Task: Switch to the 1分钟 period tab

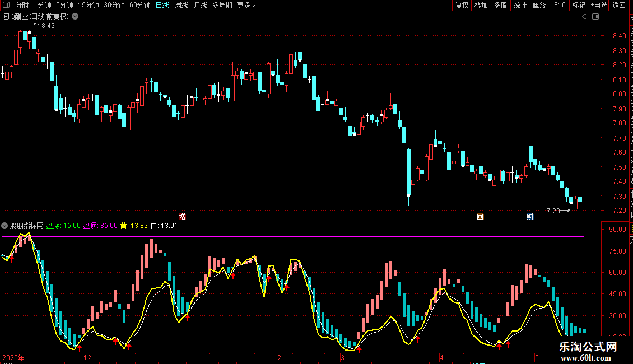Action: [x=43, y=5]
